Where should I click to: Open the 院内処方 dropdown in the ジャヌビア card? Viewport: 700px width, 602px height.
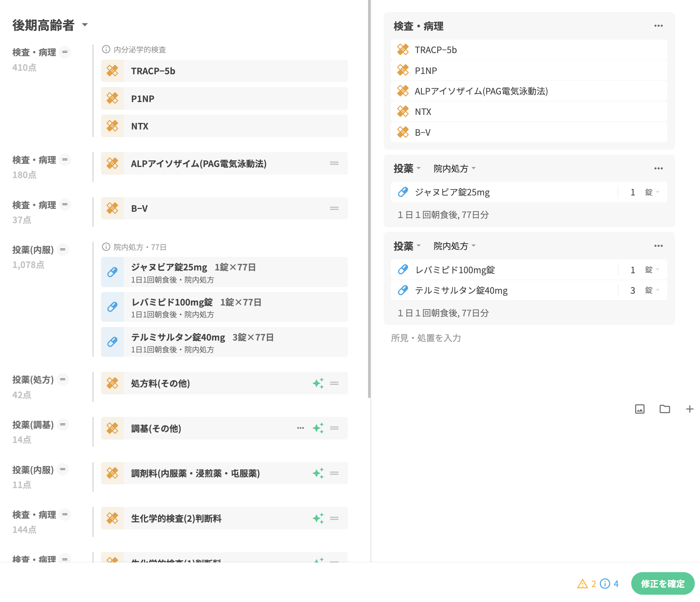[454, 168]
